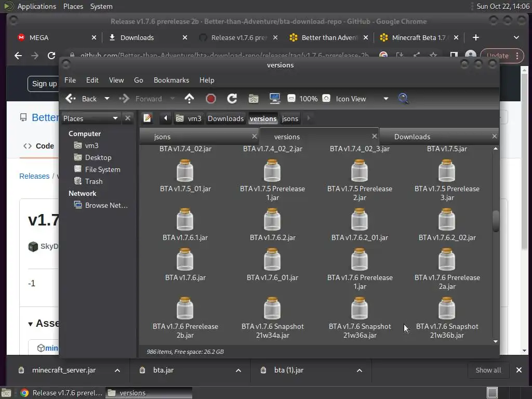This screenshot has width=532, height=399.
Task: Select BTA v1.7.5 Prerelease 2.jar icon
Action: click(x=360, y=170)
